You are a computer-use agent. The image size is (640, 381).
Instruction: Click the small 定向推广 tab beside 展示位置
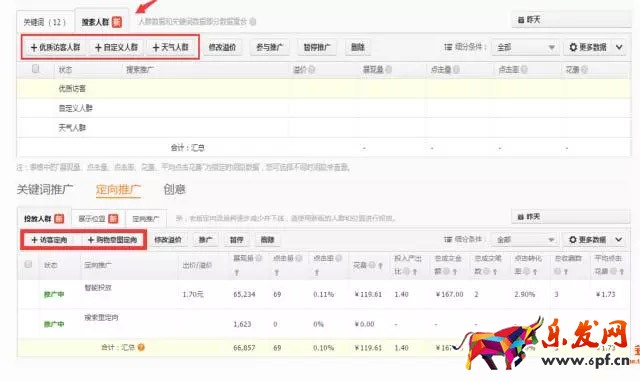pyautogui.click(x=146, y=219)
